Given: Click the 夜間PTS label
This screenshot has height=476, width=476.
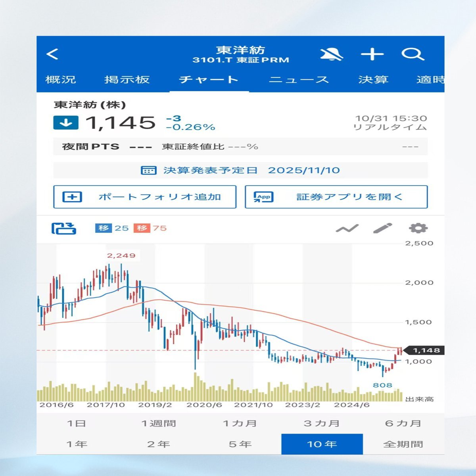Looking at the screenshot, I should [90, 146].
